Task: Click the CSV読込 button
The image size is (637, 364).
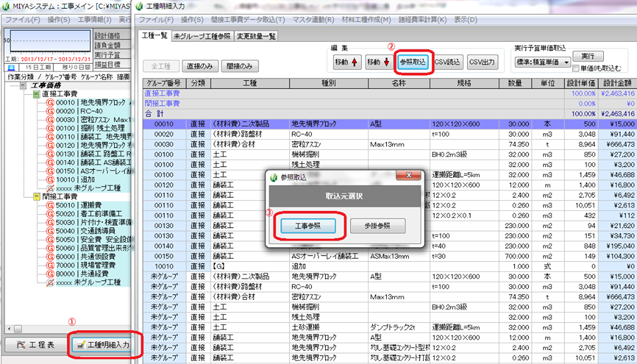Action: [448, 62]
